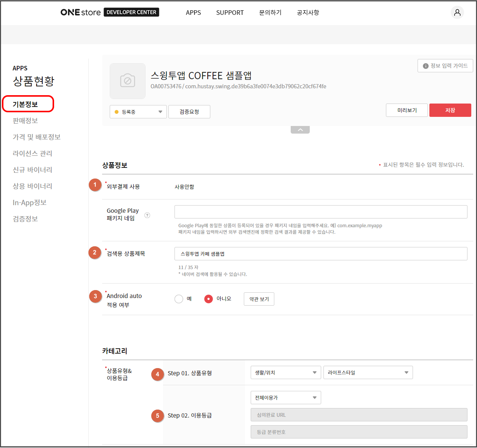The width and height of the screenshot is (477, 448).
Task: Open In-App정보 from the sidebar
Action: pos(29,202)
